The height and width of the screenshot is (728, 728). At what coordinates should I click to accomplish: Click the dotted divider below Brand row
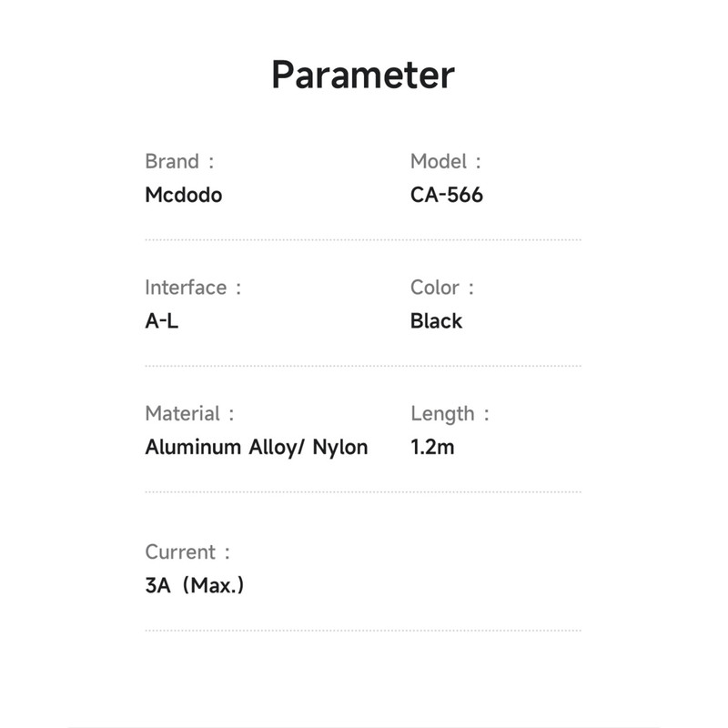(x=363, y=240)
